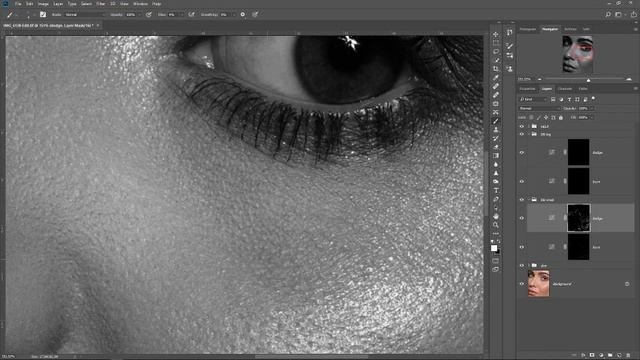Select the Lasso tool
This screenshot has height=360, width=640.
(x=496, y=51)
